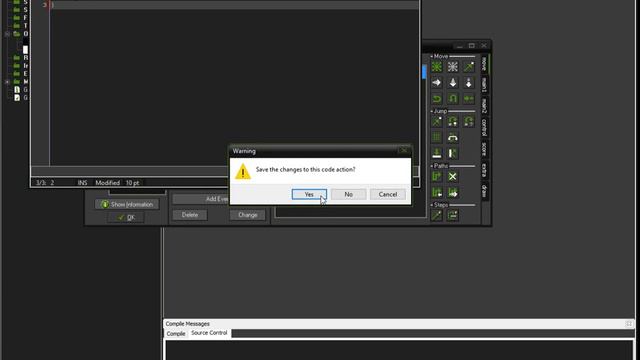This screenshot has width=640, height=360.
Task: Select the Move Free action icon
Action: [x=453, y=67]
